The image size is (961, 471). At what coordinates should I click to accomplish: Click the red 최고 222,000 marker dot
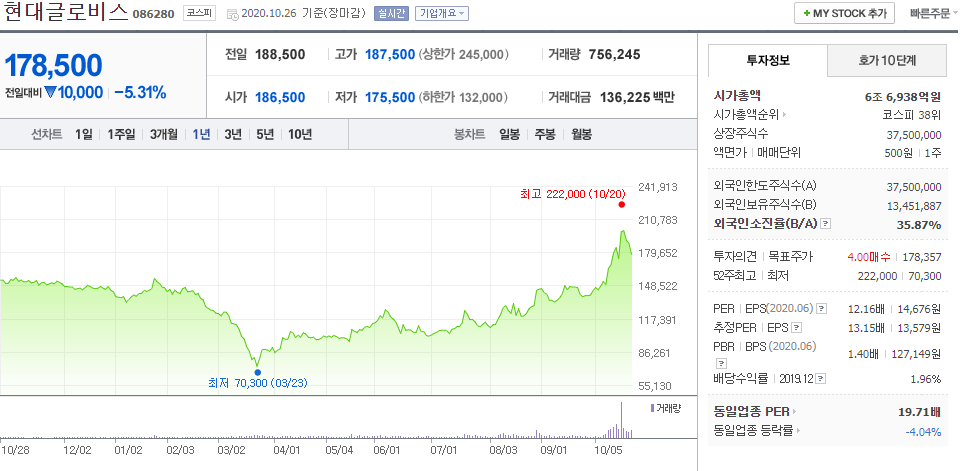tap(621, 205)
